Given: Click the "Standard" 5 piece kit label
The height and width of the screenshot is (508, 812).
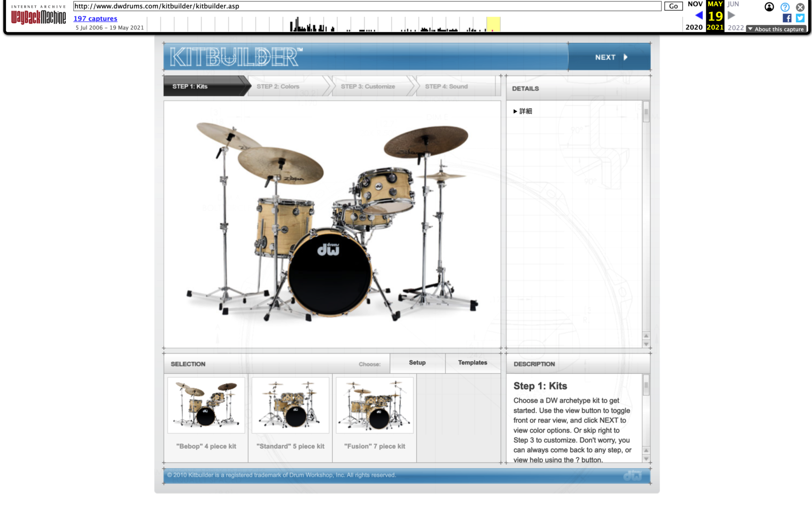Looking at the screenshot, I should tap(290, 446).
